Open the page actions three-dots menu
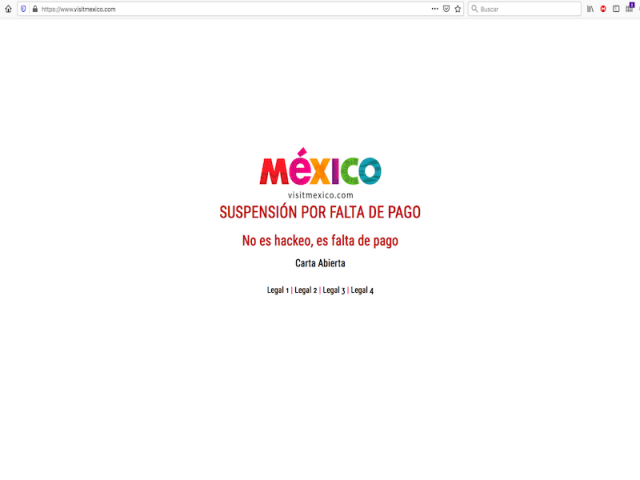The height and width of the screenshot is (480, 640). [x=435, y=9]
